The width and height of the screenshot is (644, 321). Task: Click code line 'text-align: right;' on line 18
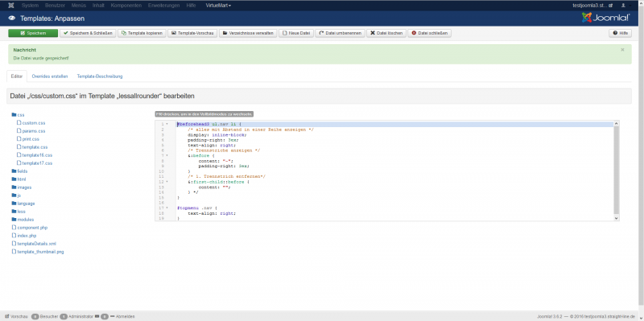click(x=212, y=213)
